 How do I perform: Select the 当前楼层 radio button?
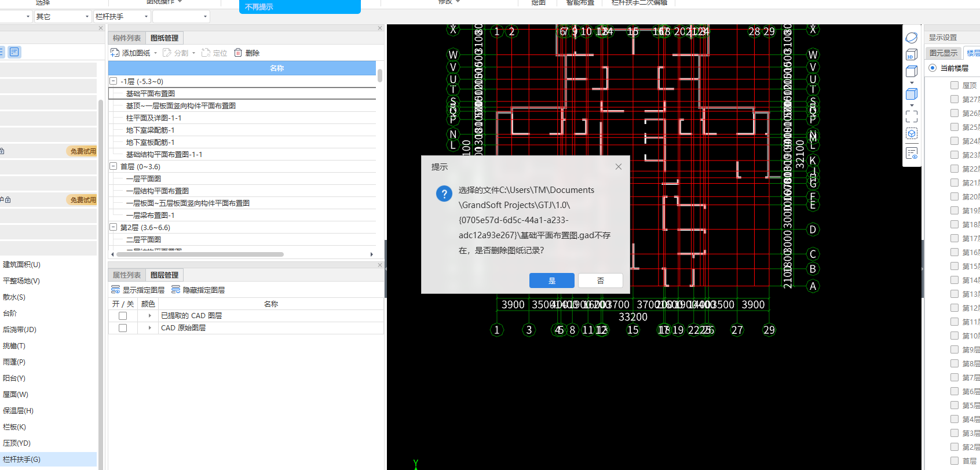[x=933, y=68]
